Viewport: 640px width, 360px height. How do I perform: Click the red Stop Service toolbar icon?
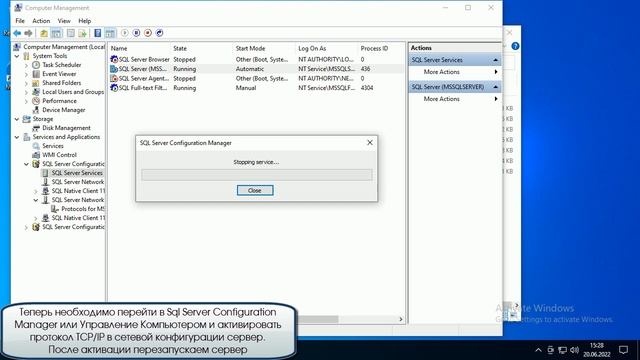pos(148,33)
